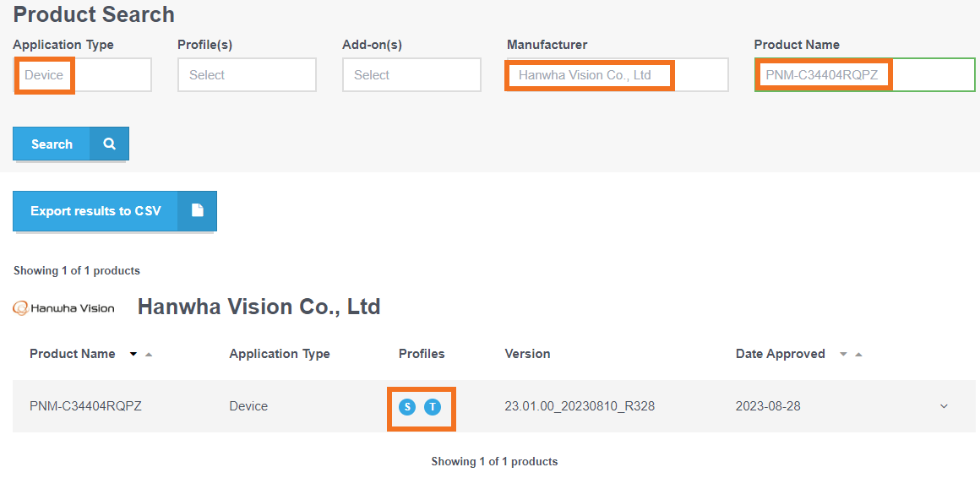This screenshot has height=478, width=980.
Task: Sort Product Name ascending arrow
Action: (148, 355)
